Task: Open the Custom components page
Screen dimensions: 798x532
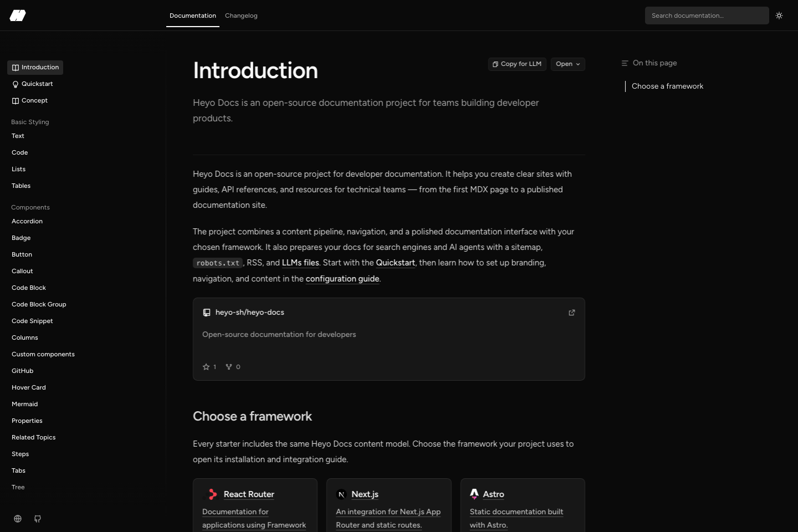Action: 43,355
